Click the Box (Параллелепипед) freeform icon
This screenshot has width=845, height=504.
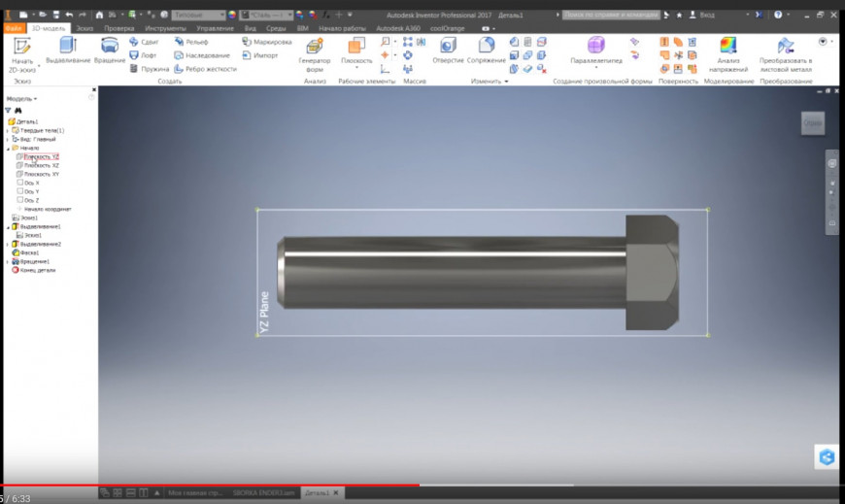pos(595,46)
